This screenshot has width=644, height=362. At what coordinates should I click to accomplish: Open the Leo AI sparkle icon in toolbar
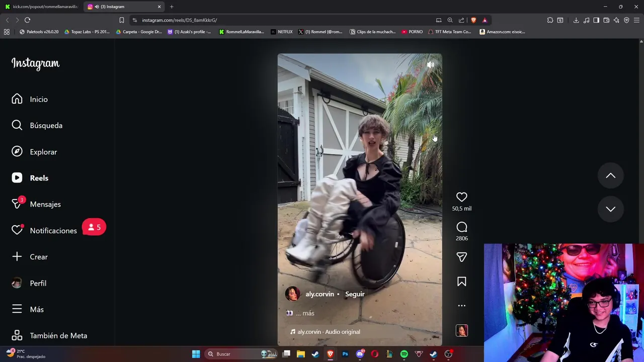(x=616, y=20)
